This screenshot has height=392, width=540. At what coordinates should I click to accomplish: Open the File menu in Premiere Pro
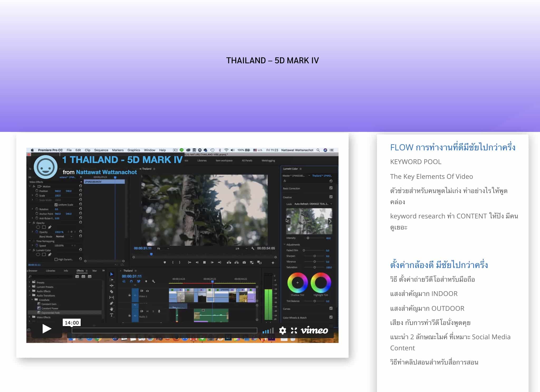[x=69, y=150]
